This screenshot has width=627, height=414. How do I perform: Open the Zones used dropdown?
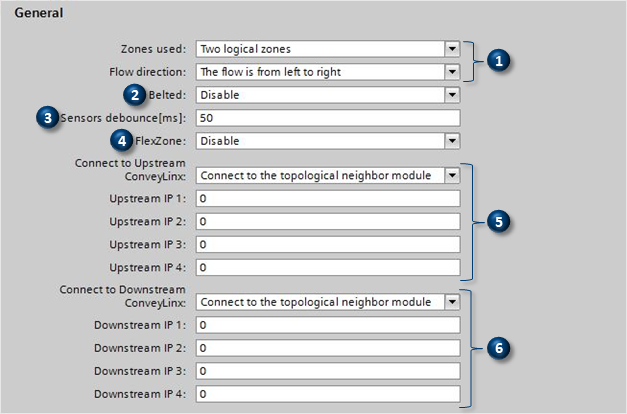point(451,48)
